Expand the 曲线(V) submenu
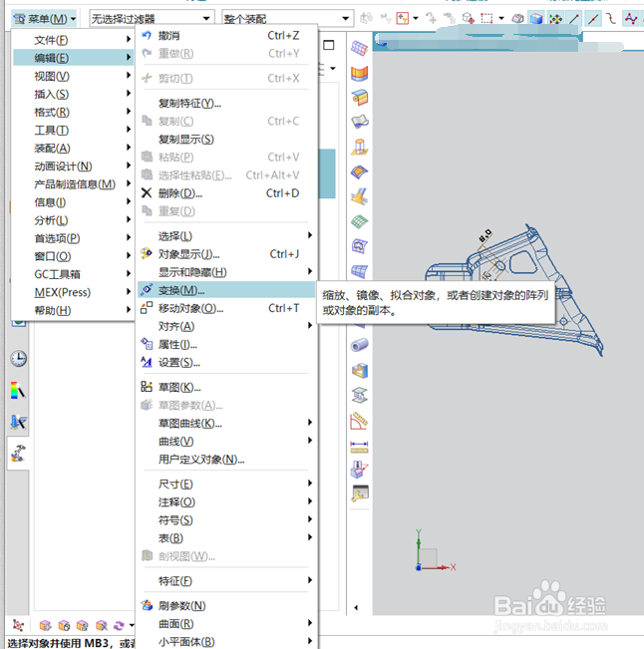Image resolution: width=644 pixels, height=649 pixels. pos(226,442)
